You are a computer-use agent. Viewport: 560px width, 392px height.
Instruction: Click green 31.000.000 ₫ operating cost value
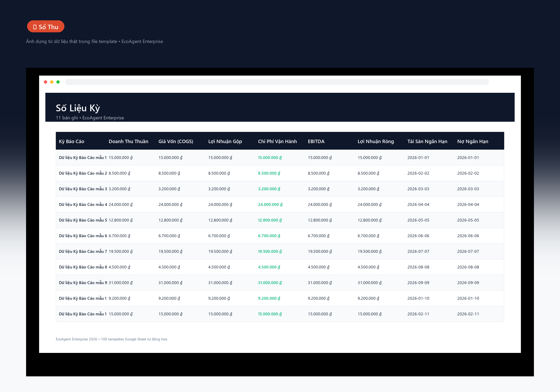(x=270, y=283)
